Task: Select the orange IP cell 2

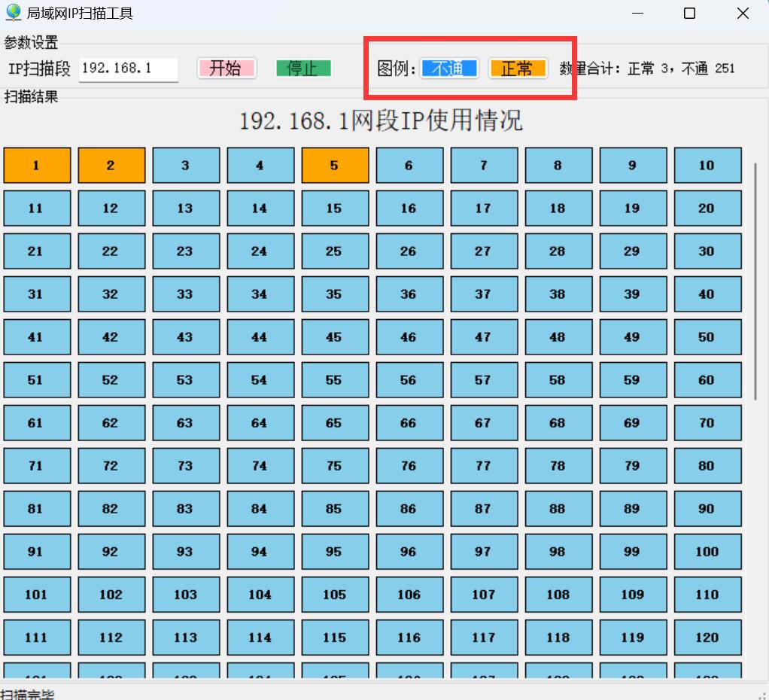Action: click(x=111, y=166)
